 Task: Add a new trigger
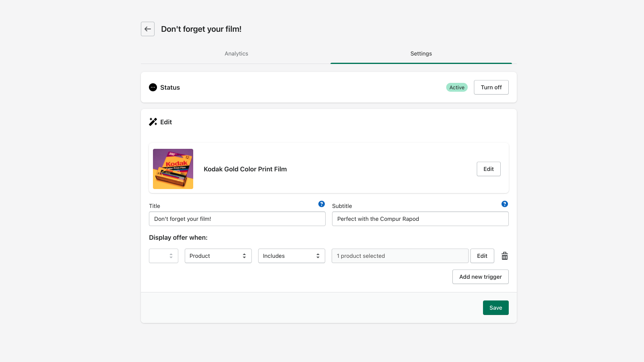coord(480,277)
